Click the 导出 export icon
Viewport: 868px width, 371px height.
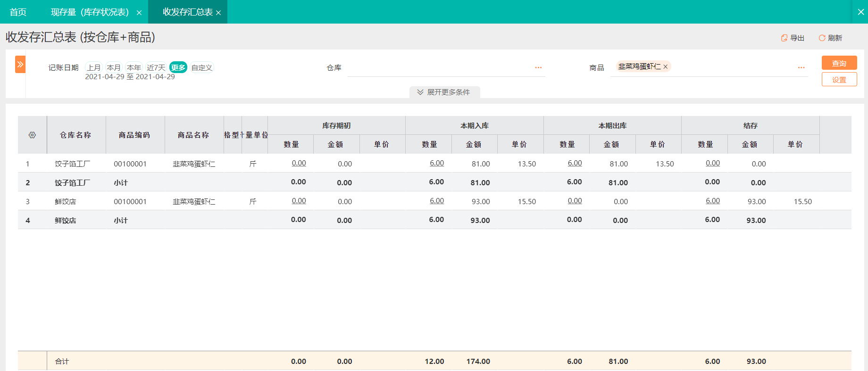[784, 38]
